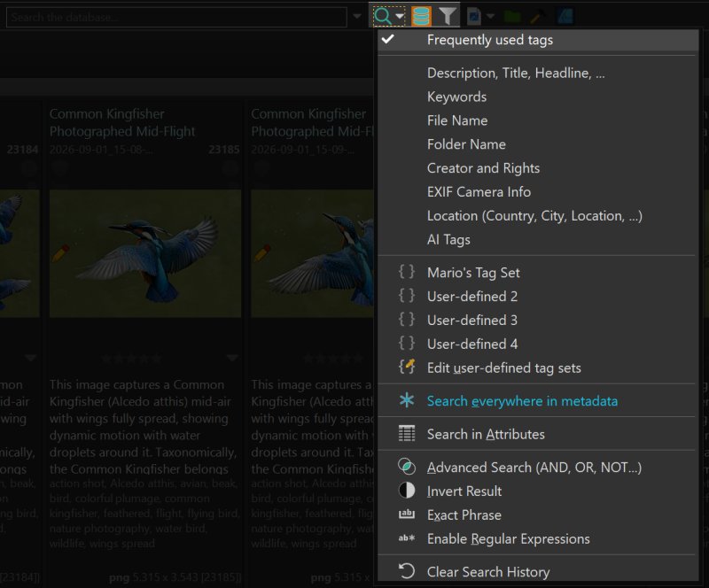The image size is (709, 588).
Task: Click the funnel filter icon
Action: [448, 16]
